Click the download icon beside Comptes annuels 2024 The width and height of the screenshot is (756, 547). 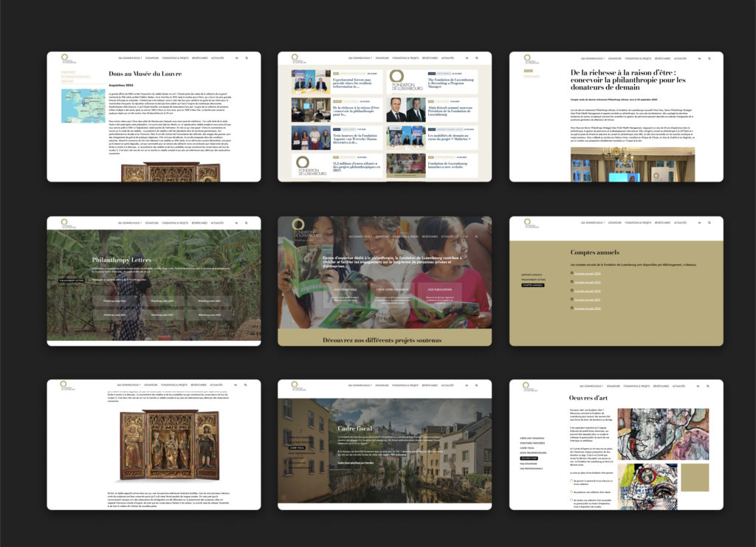pos(572,274)
